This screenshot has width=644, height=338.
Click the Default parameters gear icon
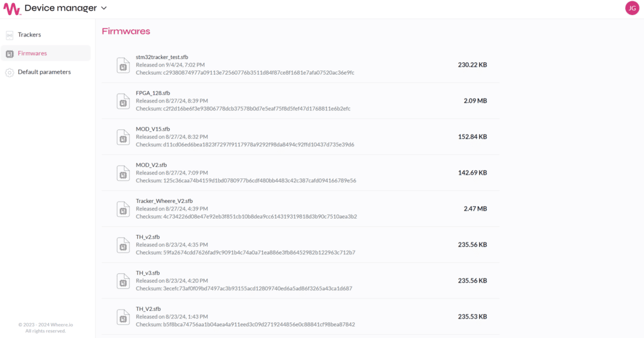pyautogui.click(x=9, y=73)
